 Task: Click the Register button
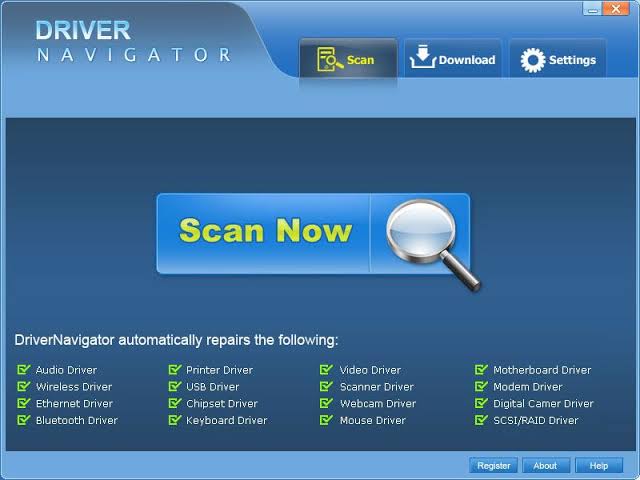tap(493, 465)
